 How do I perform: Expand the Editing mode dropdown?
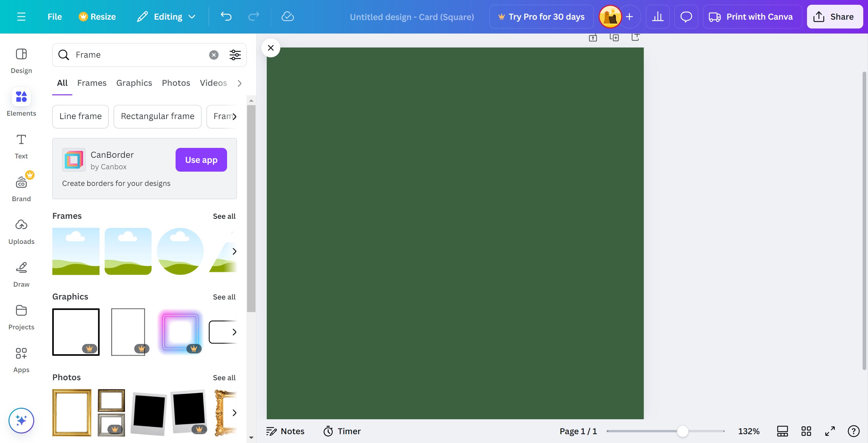point(166,17)
